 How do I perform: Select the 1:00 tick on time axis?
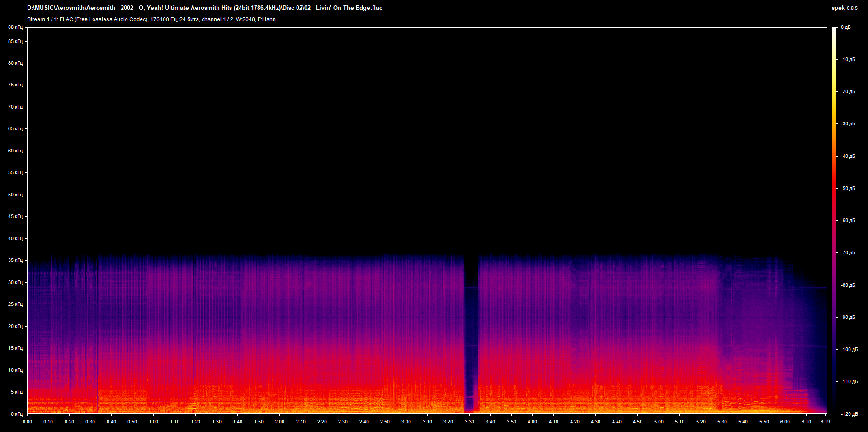pyautogui.click(x=154, y=422)
